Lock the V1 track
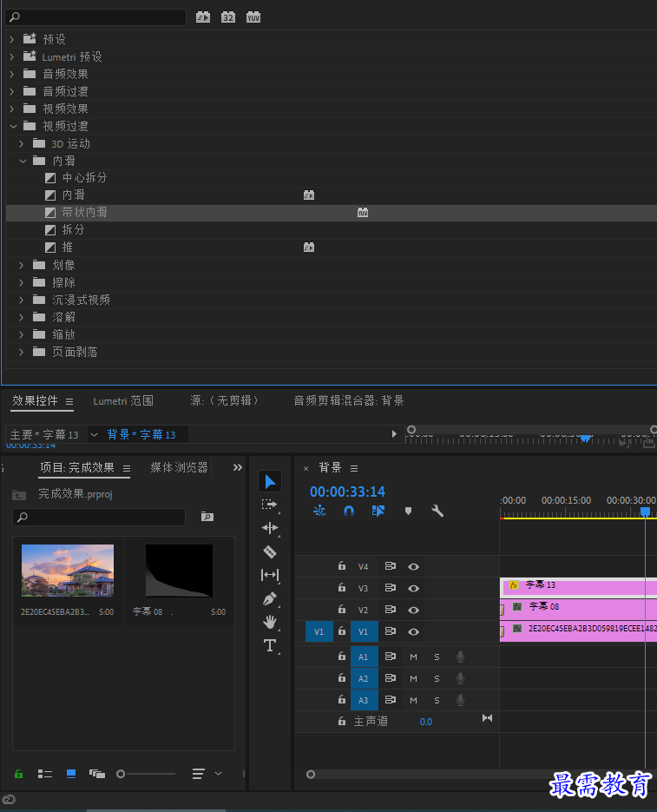The height and width of the screenshot is (812, 657). [x=342, y=630]
